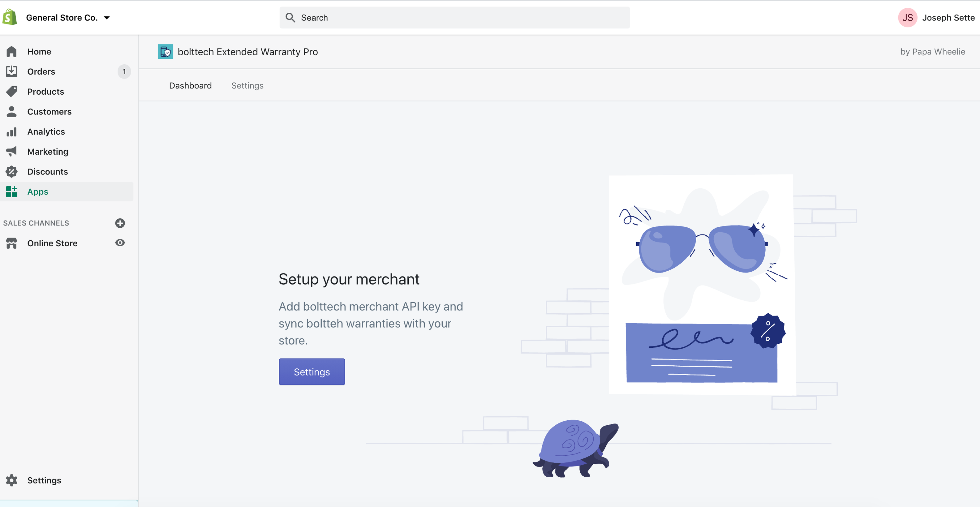Click the 'by Papa Wheelie' text
This screenshot has height=507, width=980.
pos(933,52)
